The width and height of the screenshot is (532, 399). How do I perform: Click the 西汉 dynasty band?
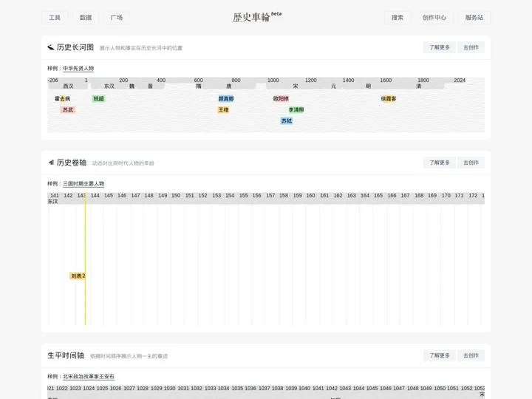click(x=68, y=86)
